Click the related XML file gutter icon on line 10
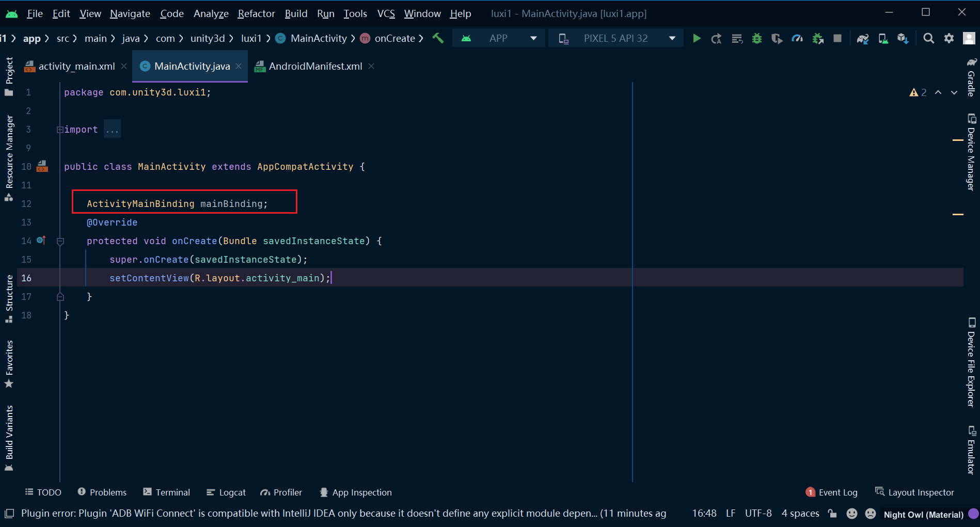This screenshot has width=980, height=527. click(42, 166)
